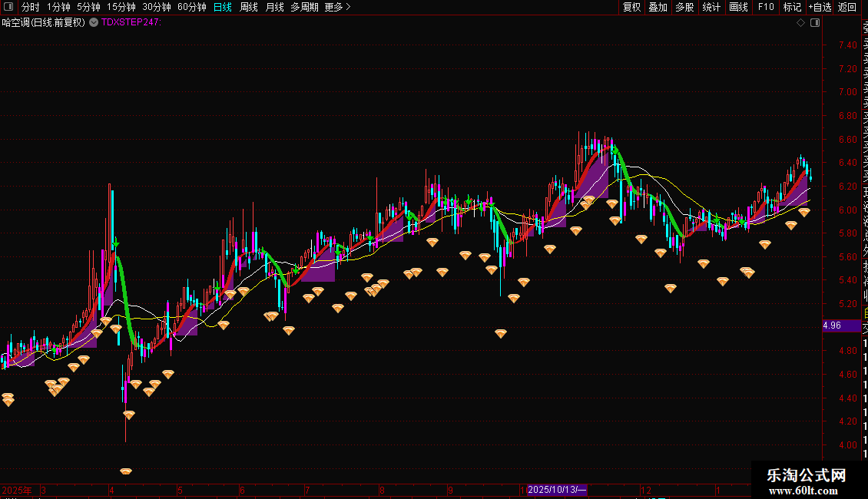This screenshot has width=868, height=499.
Task: Expand the 更多 period options
Action: click(x=338, y=7)
